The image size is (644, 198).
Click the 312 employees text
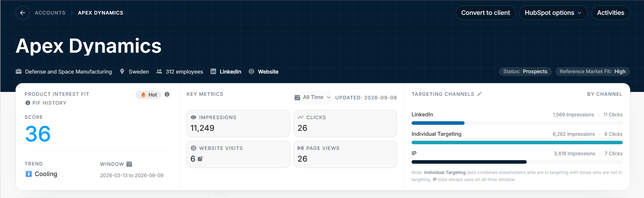pos(184,71)
